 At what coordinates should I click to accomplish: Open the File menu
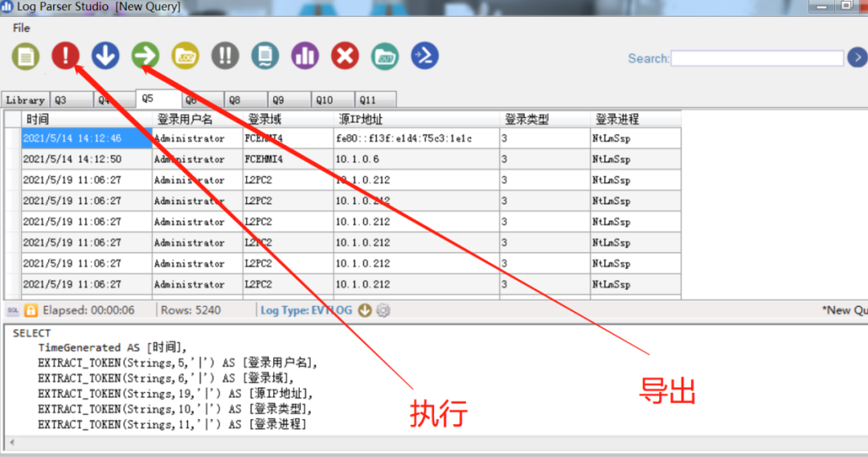tap(22, 28)
